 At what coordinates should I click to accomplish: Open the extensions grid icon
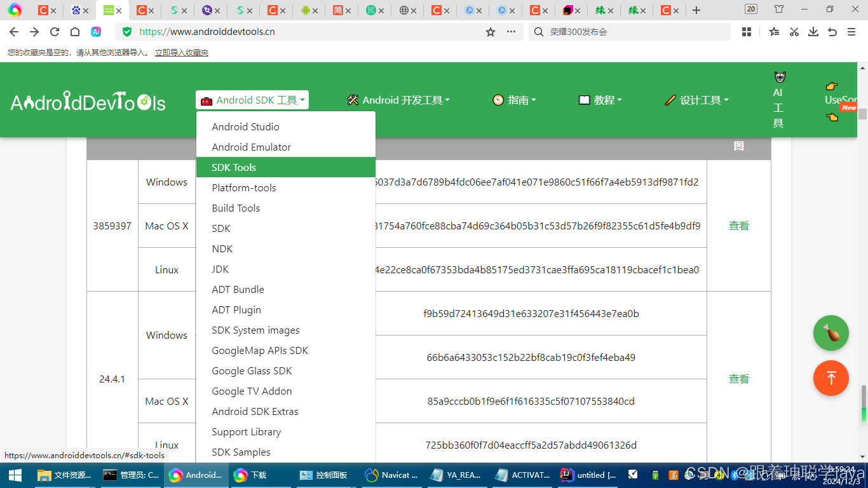pos(747,32)
